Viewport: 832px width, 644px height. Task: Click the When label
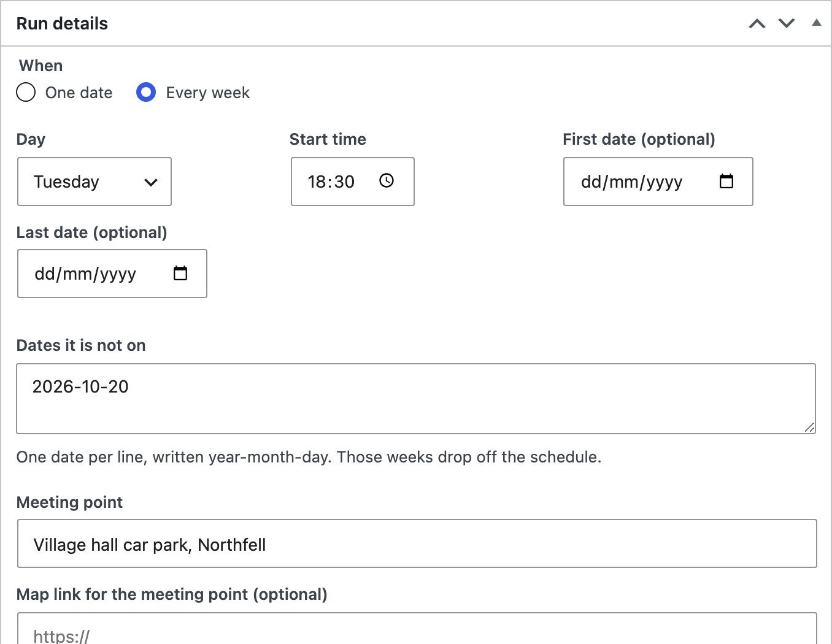pyautogui.click(x=41, y=66)
